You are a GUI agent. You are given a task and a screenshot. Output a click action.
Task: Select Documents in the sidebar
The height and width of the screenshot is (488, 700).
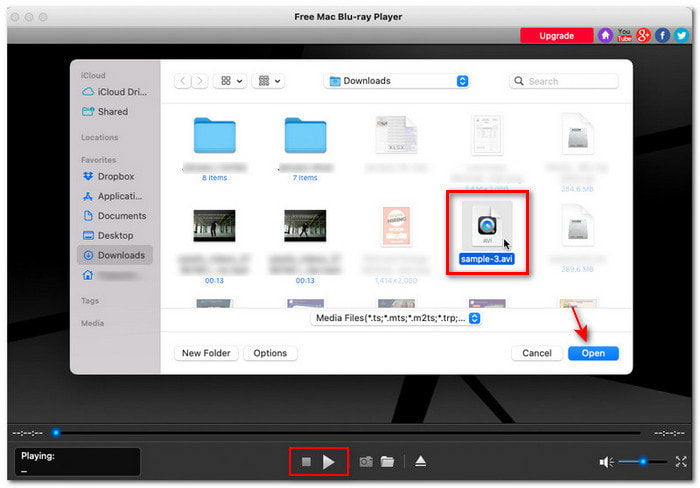click(115, 216)
